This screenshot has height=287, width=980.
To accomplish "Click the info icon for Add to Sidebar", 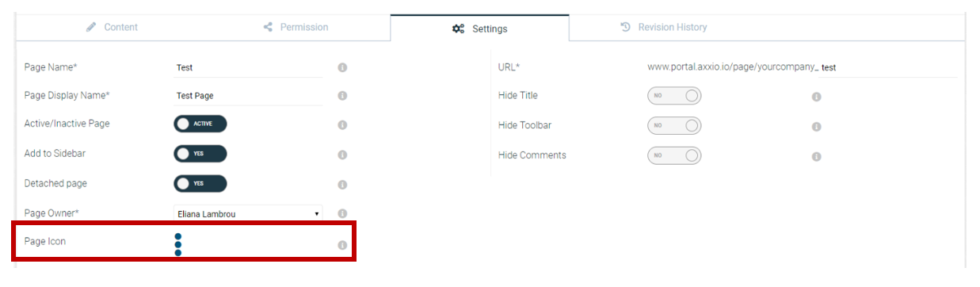I will click(342, 155).
